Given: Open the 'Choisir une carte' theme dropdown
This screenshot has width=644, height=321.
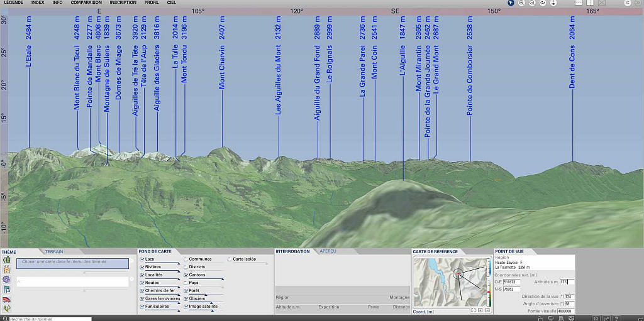Looking at the screenshot, I should 72,263.
